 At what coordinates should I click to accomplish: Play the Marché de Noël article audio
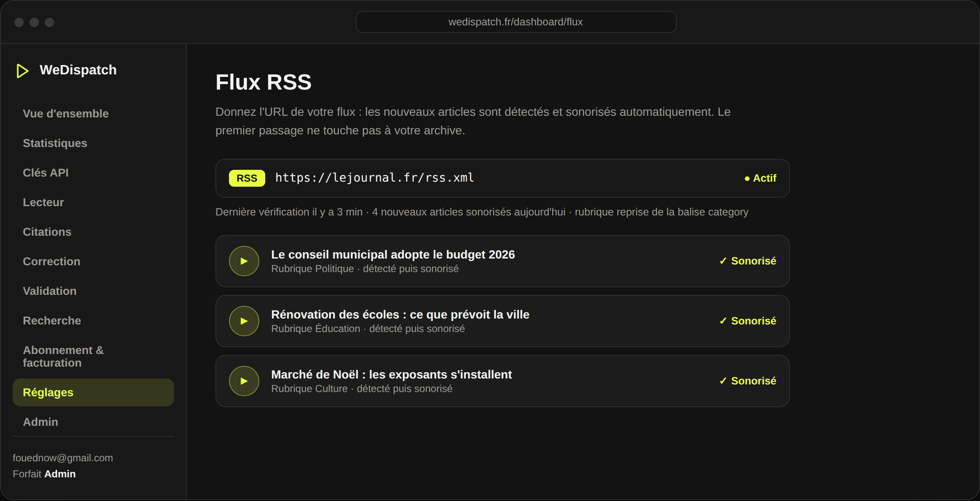click(244, 381)
